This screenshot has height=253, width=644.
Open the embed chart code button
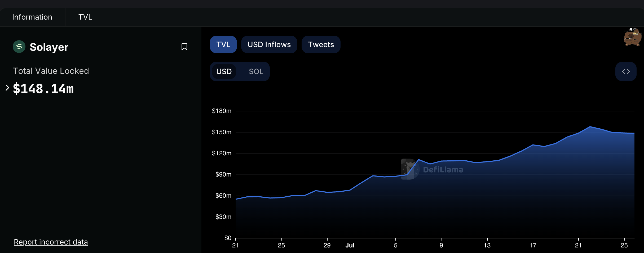[x=626, y=71]
